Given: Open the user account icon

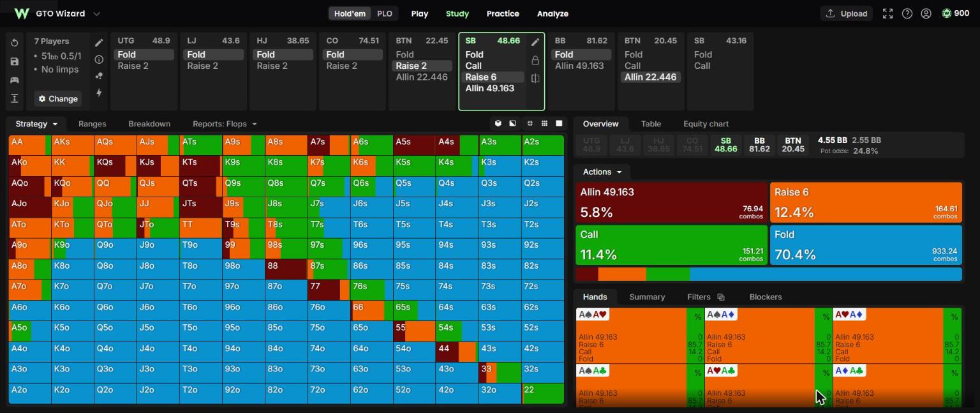Looking at the screenshot, I should pos(926,13).
